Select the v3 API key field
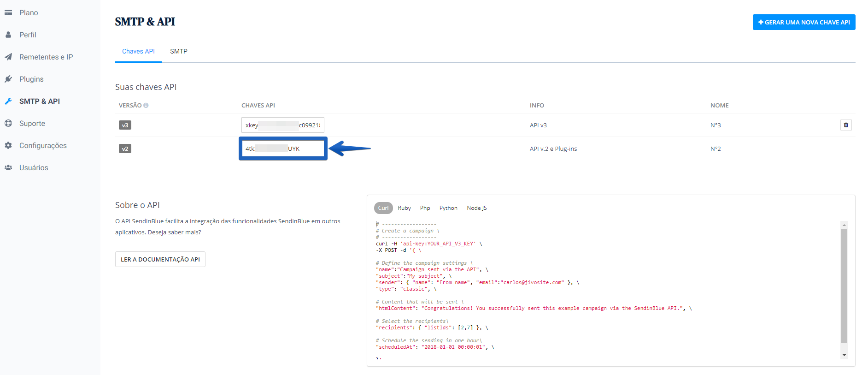The image size is (868, 375). point(283,125)
